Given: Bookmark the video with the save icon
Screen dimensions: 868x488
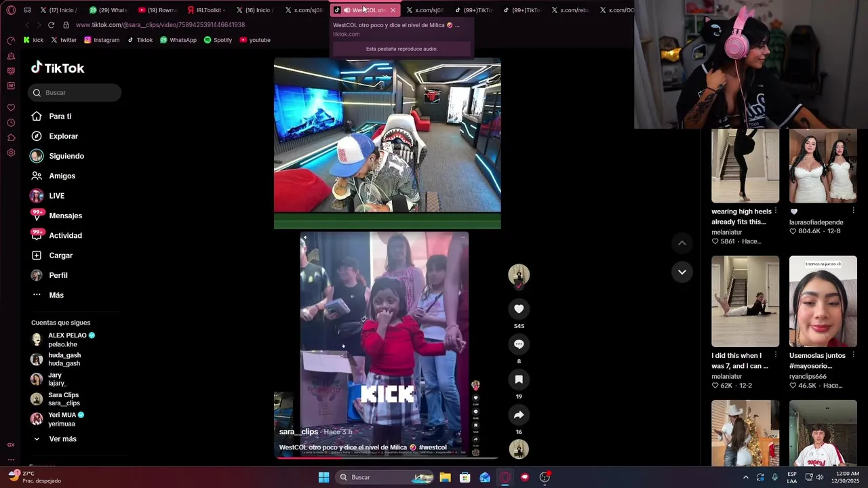Looking at the screenshot, I should [519, 380].
